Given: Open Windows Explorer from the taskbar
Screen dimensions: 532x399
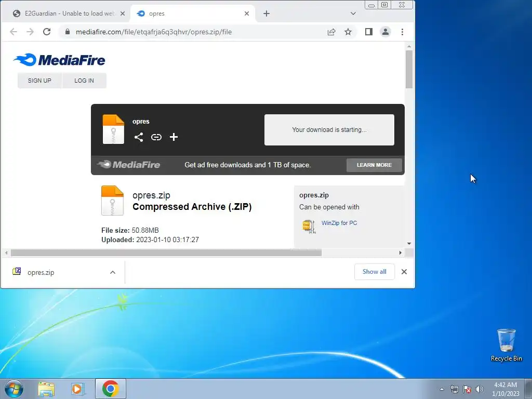Looking at the screenshot, I should (x=46, y=389).
